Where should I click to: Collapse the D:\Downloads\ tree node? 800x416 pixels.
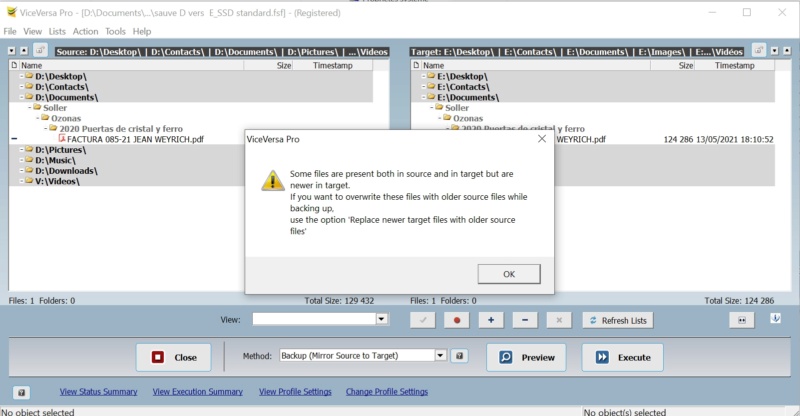pyautogui.click(x=21, y=170)
